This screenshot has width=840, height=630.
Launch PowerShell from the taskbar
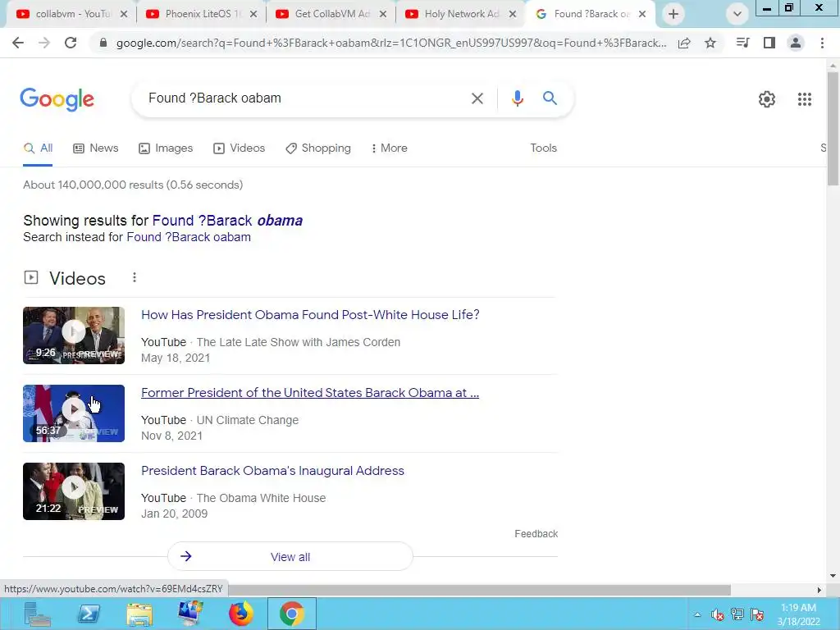89,614
